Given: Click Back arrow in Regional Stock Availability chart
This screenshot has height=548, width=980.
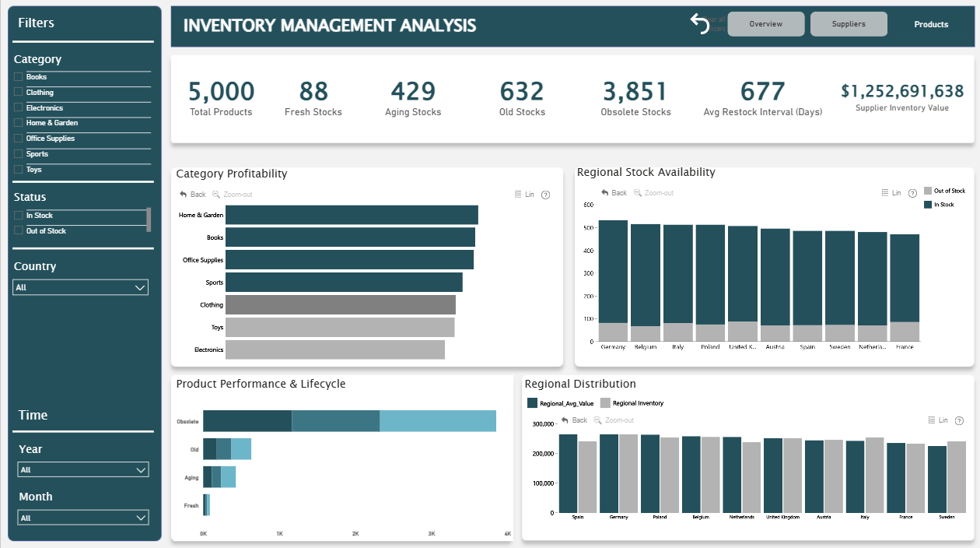Looking at the screenshot, I should pyautogui.click(x=604, y=193).
